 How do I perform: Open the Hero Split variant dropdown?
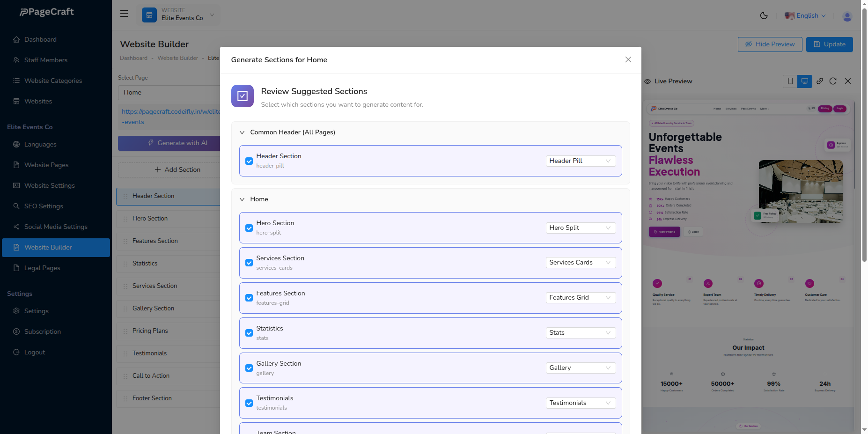point(581,228)
